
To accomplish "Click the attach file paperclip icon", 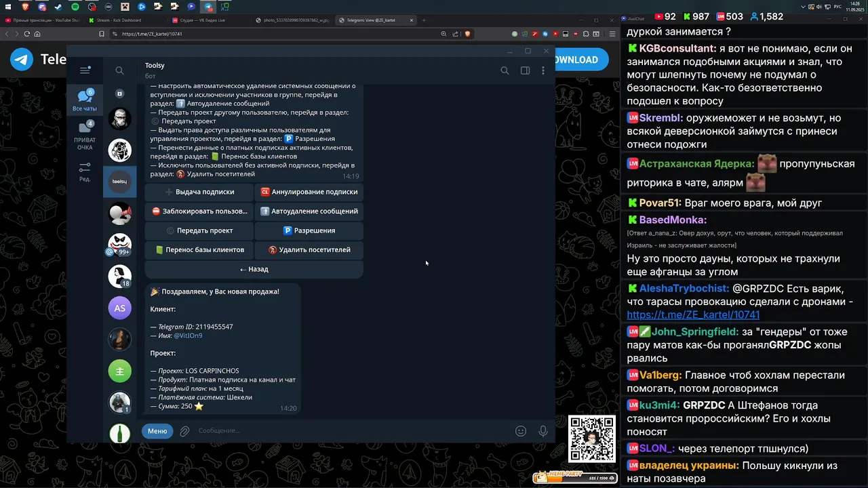I will 184,431.
